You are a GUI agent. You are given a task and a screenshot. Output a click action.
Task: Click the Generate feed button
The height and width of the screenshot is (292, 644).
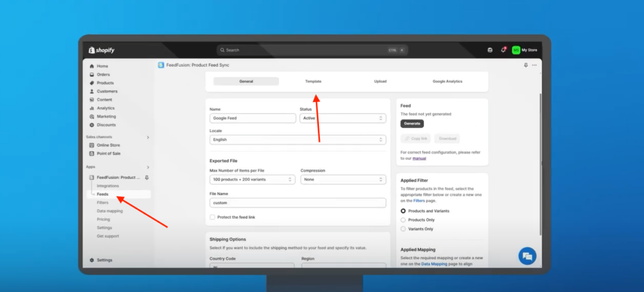412,123
